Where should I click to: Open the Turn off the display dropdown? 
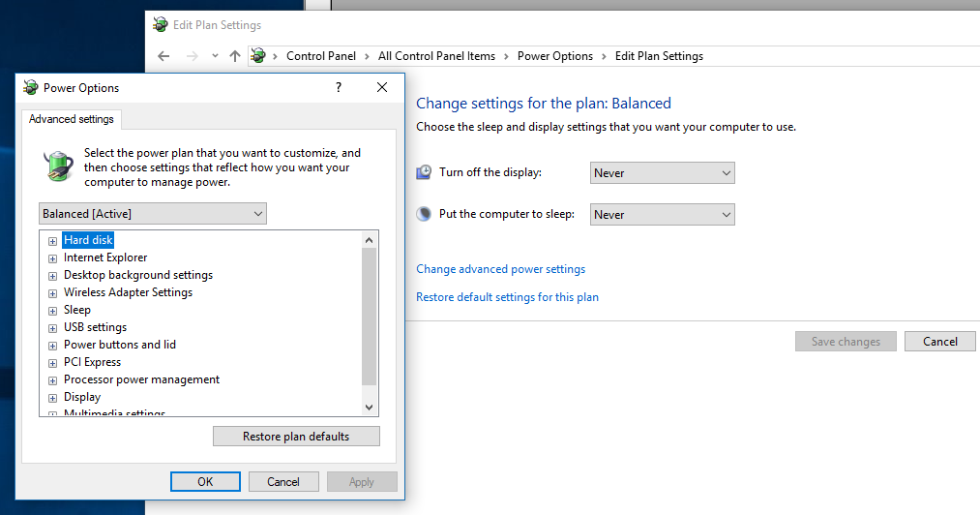tap(662, 173)
